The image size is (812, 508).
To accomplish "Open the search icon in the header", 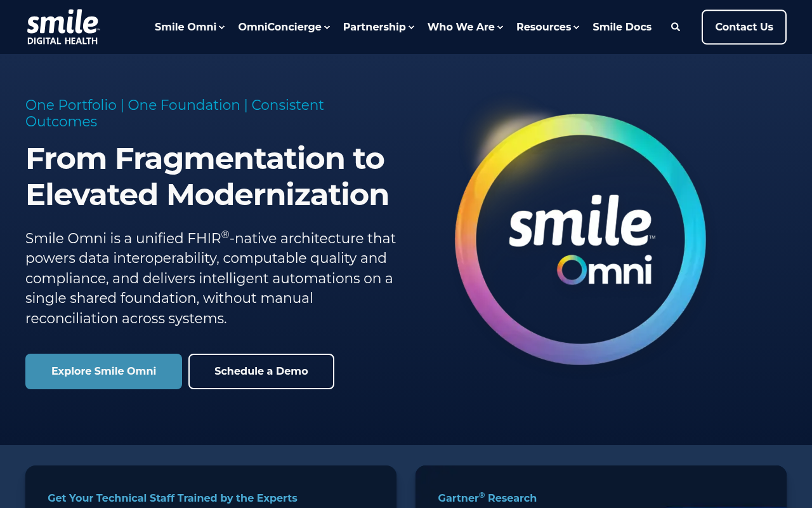I will pos(676,27).
